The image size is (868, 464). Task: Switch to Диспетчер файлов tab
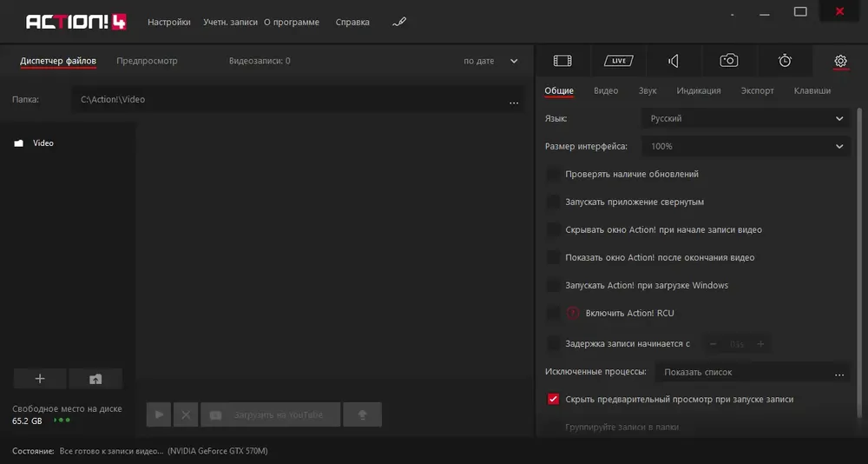click(x=58, y=61)
